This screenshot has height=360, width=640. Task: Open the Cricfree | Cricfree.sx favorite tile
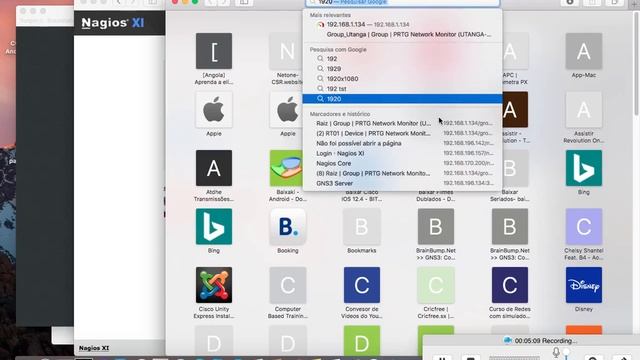(x=436, y=285)
